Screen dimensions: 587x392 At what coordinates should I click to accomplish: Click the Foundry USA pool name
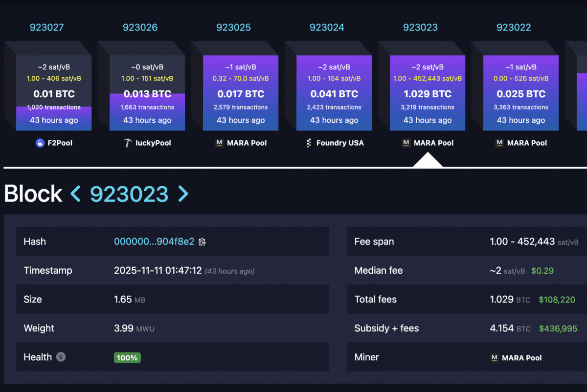coord(340,143)
